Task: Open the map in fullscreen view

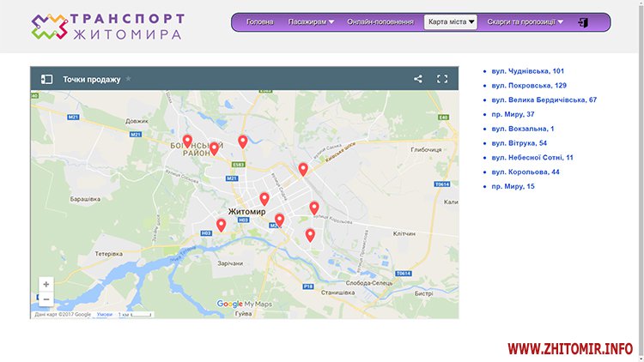Action: point(442,79)
